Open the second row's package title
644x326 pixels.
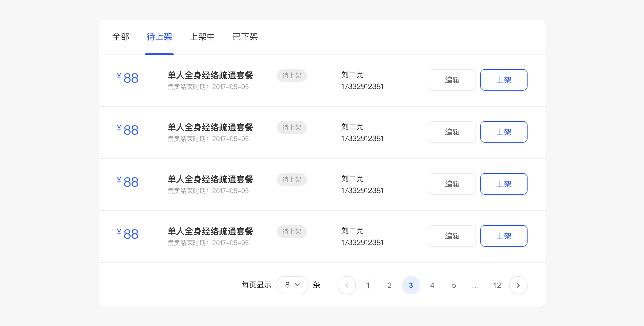click(x=210, y=127)
